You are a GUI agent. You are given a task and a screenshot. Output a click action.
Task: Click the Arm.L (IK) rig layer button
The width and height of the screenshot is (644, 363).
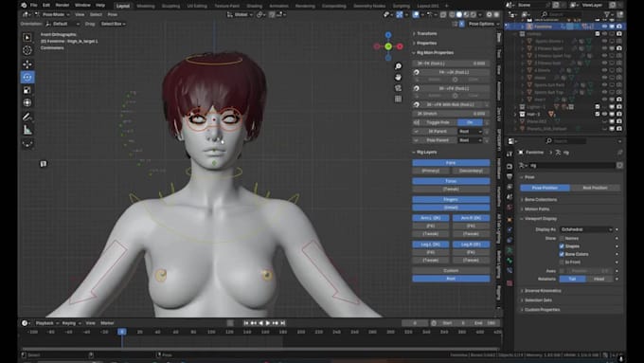(431, 218)
